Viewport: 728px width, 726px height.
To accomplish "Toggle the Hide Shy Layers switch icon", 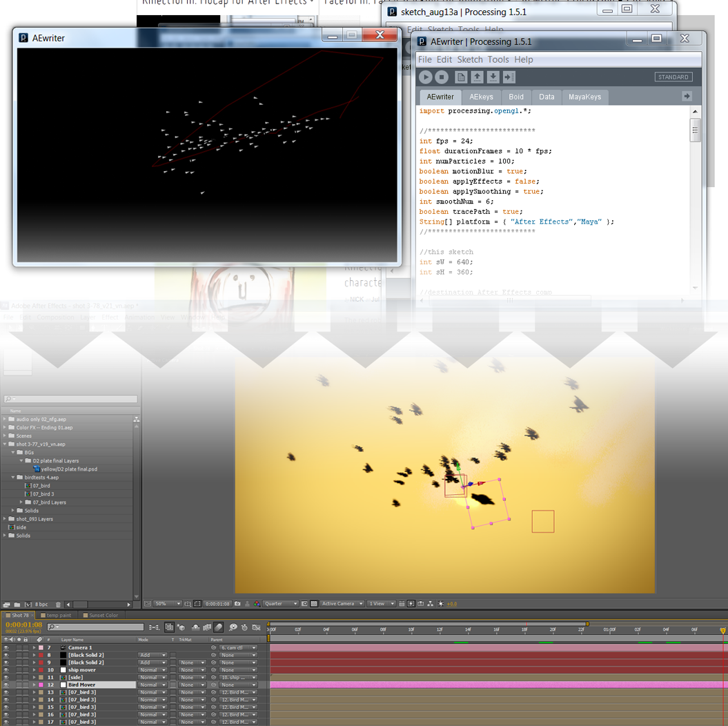I will pos(195,627).
